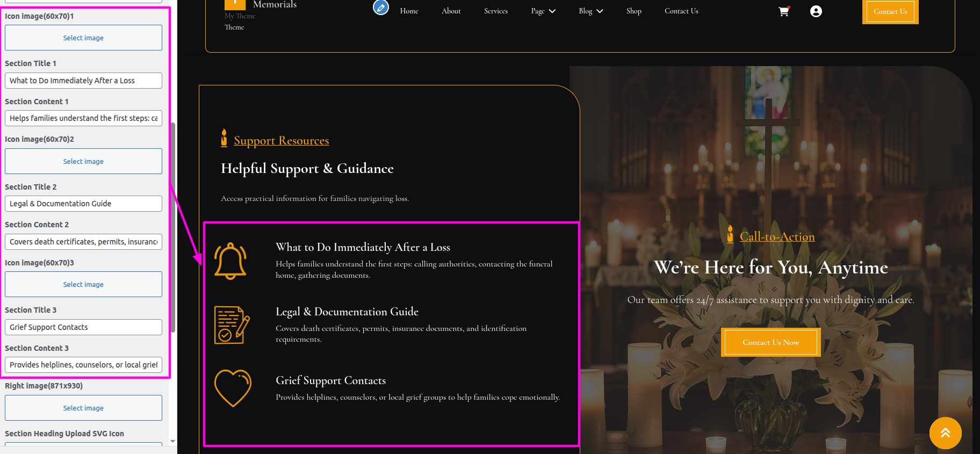Open the Shop menu item
Screen dimensions: 980x454
(x=634, y=11)
